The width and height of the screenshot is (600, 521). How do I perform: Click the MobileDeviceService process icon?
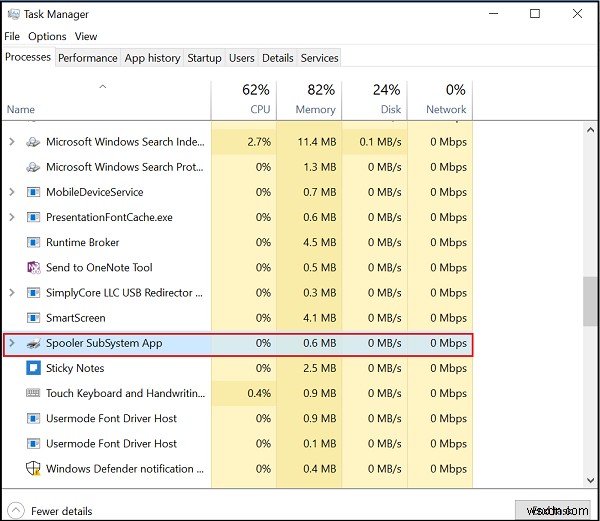33,192
